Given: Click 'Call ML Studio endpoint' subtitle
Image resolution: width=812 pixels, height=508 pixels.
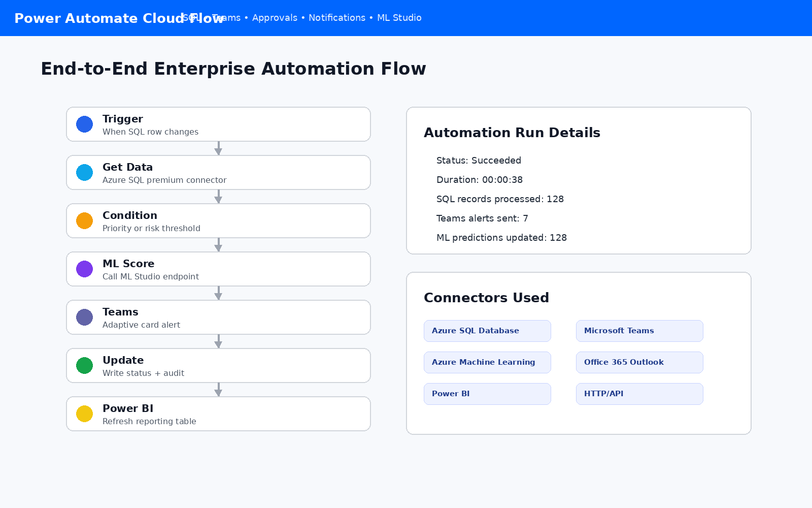Looking at the screenshot, I should click(x=151, y=277).
